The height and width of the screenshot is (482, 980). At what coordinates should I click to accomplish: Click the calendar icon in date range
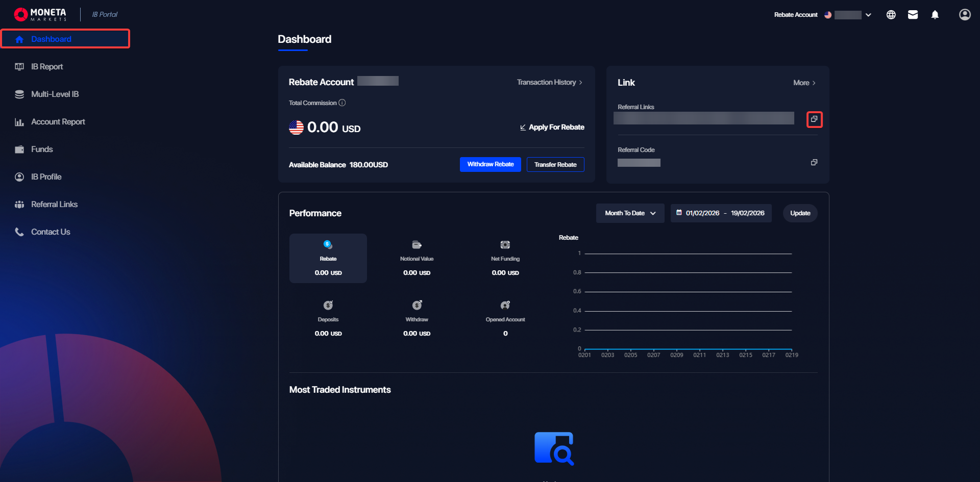pos(679,213)
